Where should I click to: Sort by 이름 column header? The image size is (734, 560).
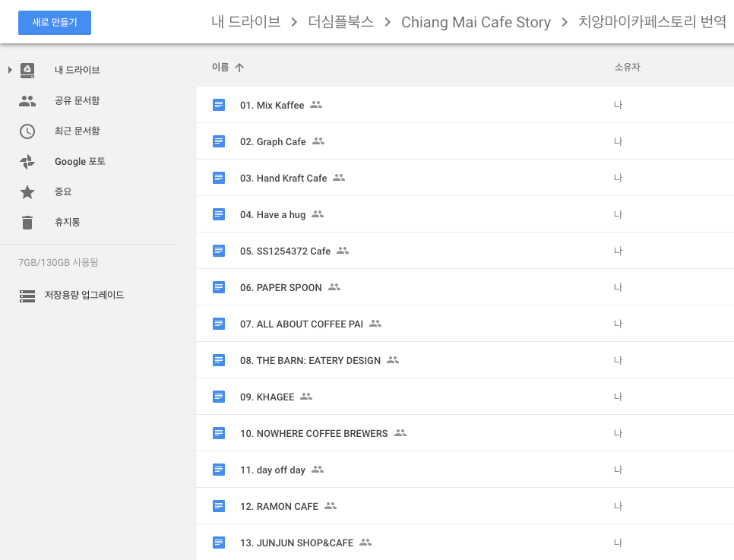[x=220, y=68]
